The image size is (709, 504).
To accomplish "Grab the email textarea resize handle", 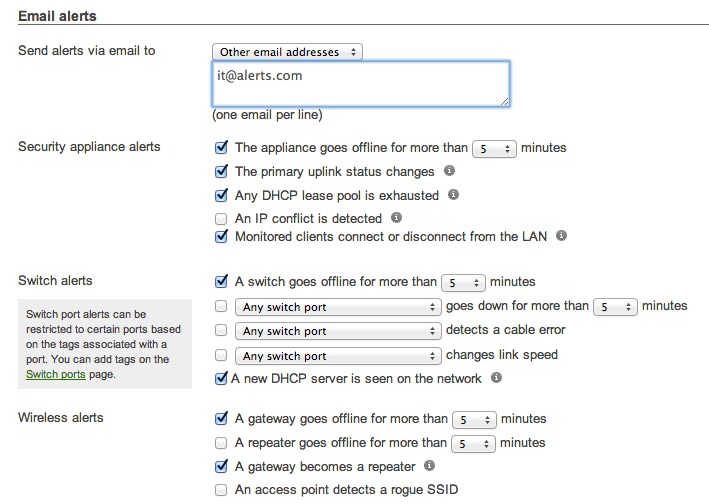I will click(505, 102).
